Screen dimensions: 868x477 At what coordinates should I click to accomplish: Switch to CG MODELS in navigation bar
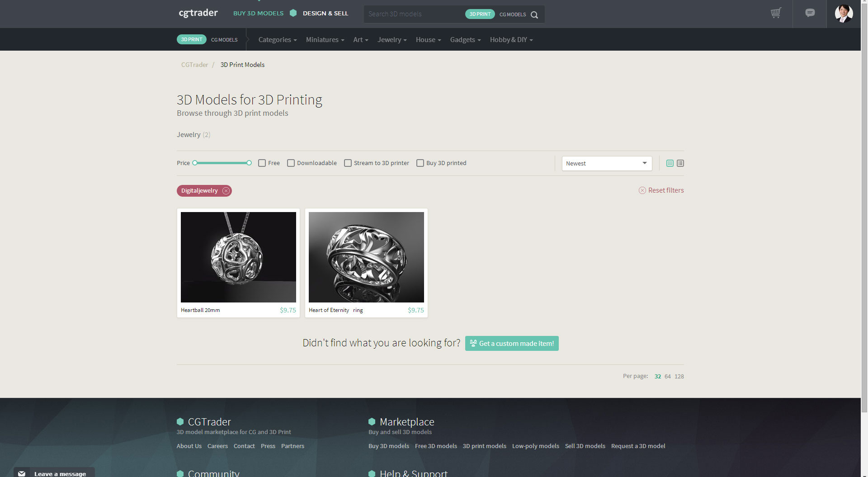224,40
